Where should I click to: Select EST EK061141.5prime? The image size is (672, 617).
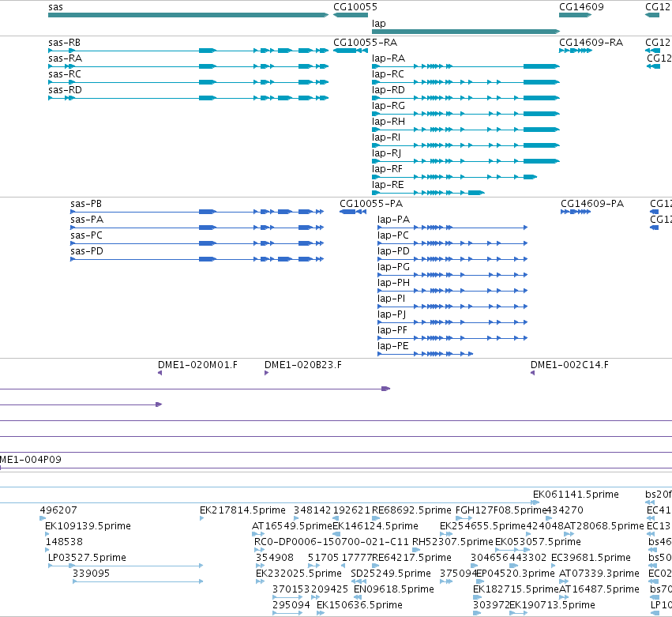point(535,502)
